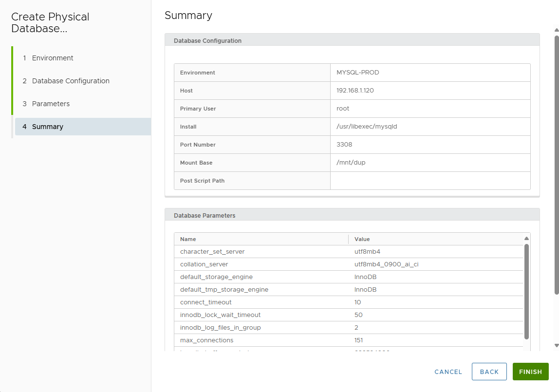Select the max_connections parameter row
This screenshot has height=392, width=559.
tap(206, 340)
